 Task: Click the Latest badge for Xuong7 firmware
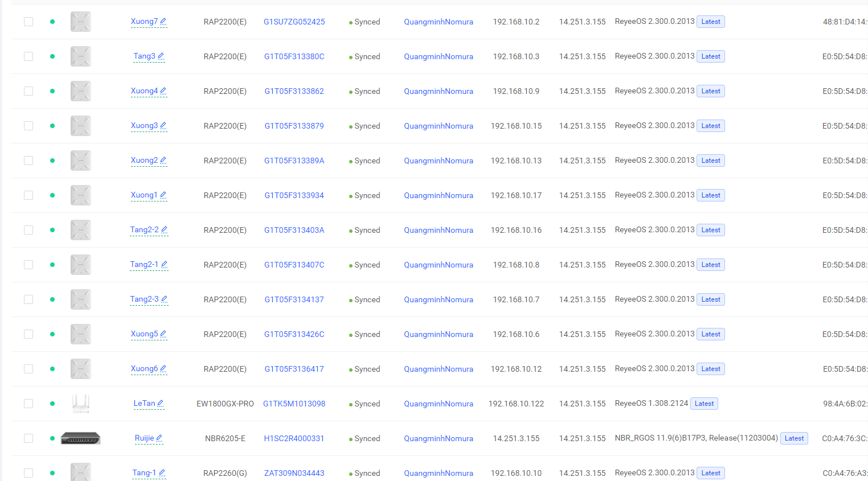pos(711,22)
